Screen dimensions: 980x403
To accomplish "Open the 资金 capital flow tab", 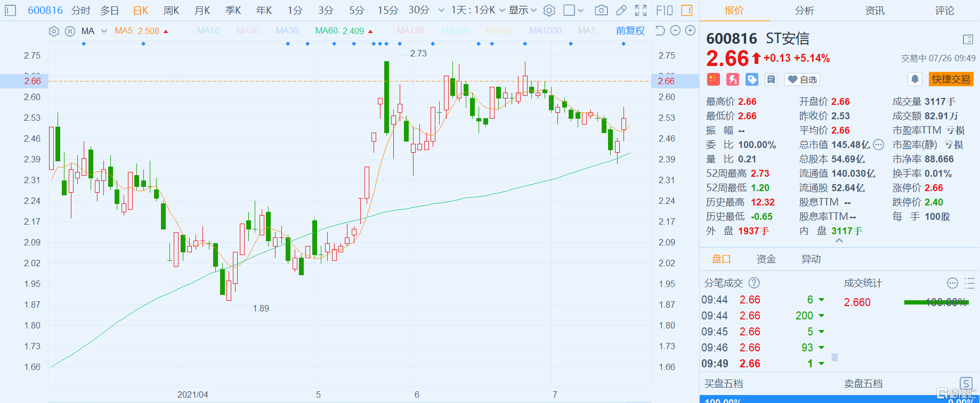I will pos(766,259).
